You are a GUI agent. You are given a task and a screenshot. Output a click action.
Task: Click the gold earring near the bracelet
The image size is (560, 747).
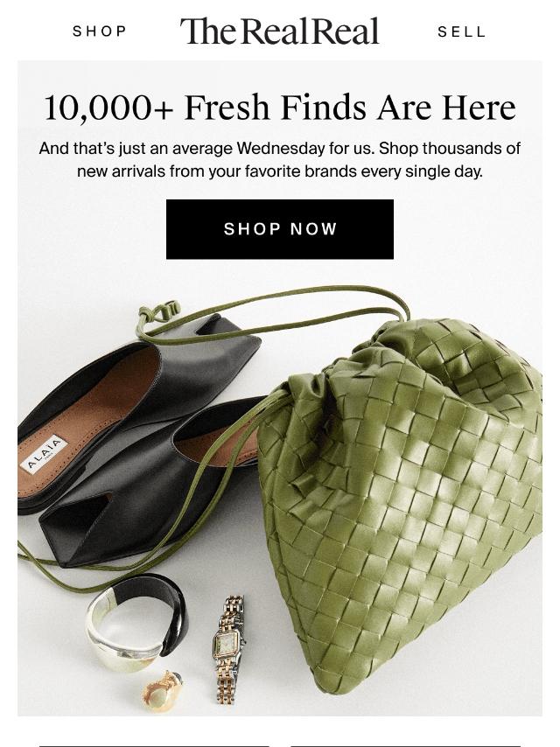pyautogui.click(x=163, y=691)
